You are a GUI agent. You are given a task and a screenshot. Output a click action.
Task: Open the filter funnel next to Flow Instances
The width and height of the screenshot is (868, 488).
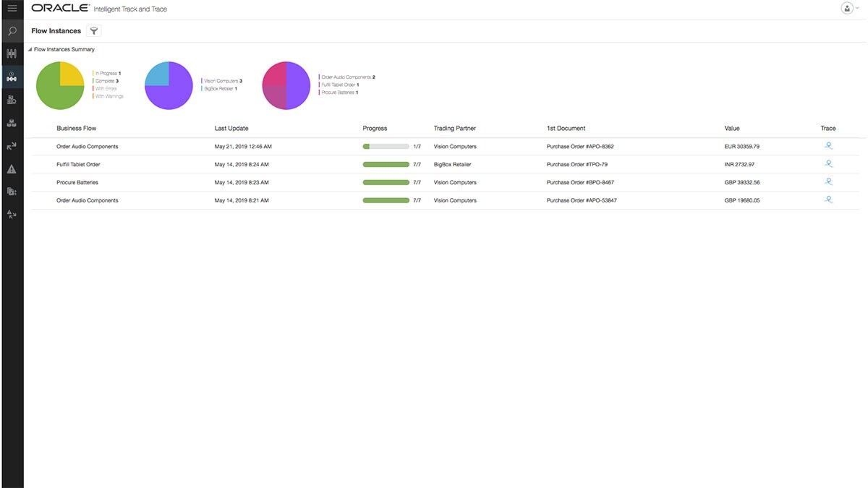(x=94, y=31)
